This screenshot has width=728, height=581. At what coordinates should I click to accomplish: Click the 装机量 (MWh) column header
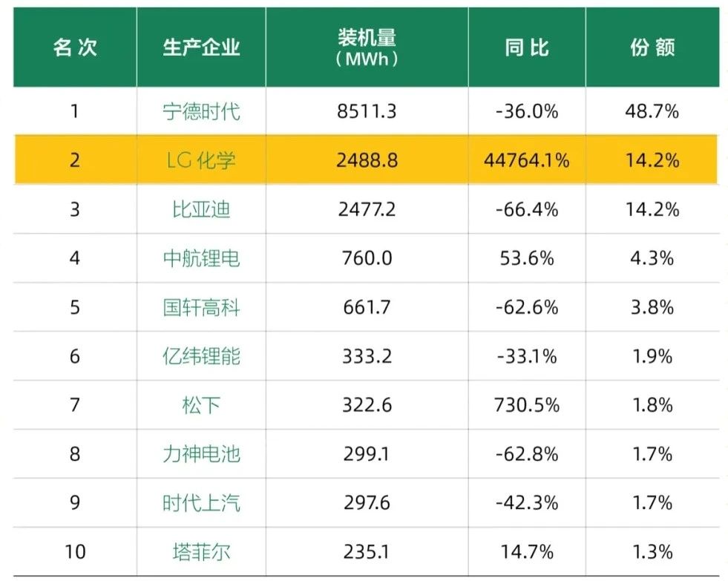tap(367, 48)
